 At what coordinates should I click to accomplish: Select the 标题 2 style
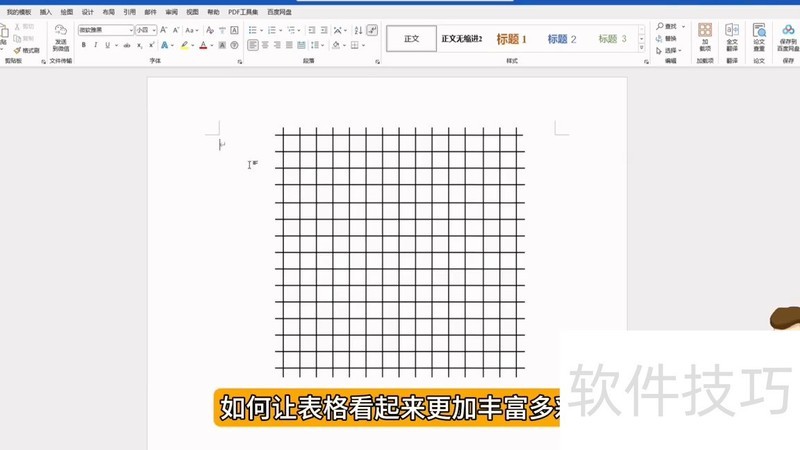561,39
